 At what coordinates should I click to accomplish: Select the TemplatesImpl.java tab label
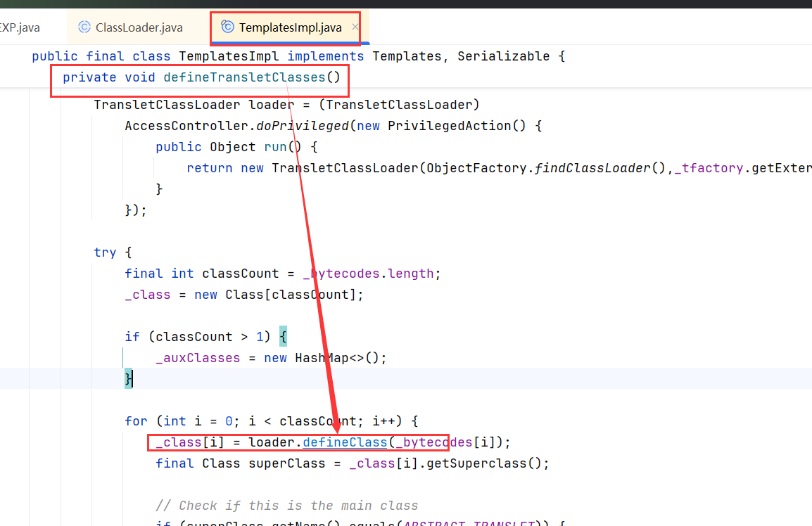[290, 27]
